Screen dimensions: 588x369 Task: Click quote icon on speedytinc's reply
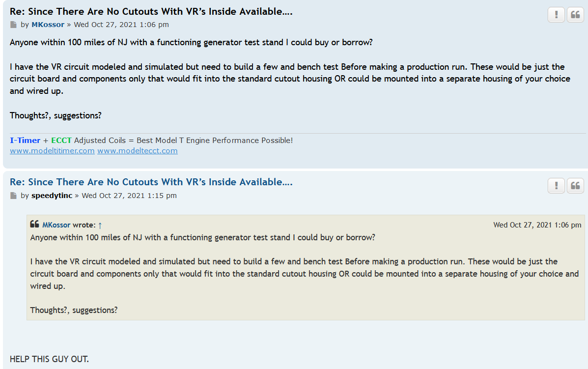(575, 186)
